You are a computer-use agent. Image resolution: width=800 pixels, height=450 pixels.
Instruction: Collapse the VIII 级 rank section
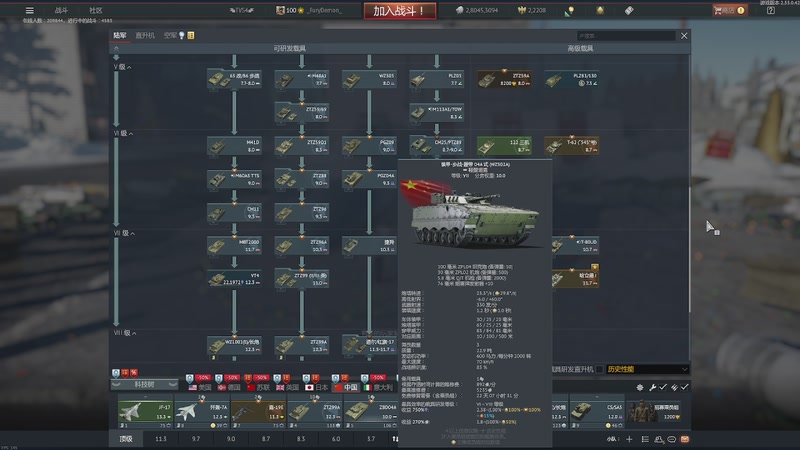click(x=125, y=333)
